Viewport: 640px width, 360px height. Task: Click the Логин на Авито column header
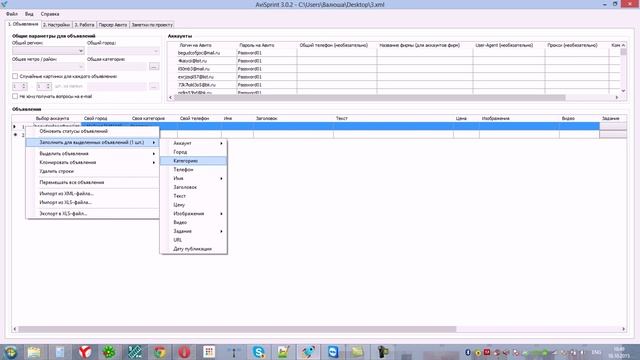tap(196, 45)
